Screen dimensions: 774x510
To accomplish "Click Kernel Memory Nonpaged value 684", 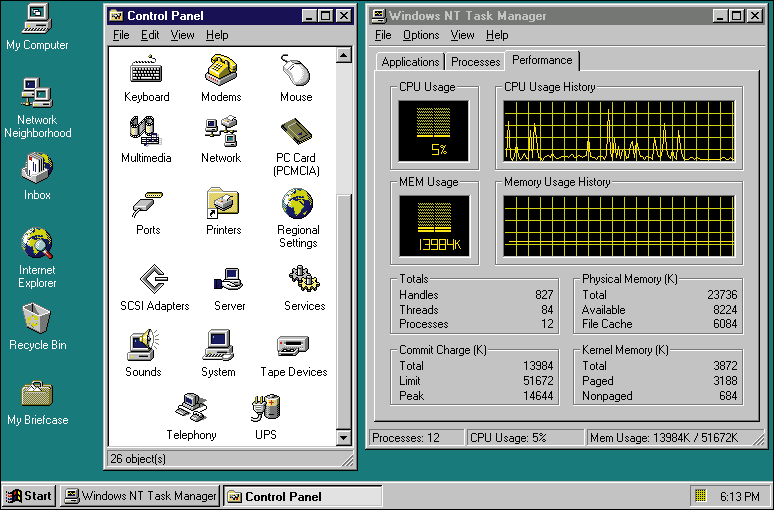I will (728, 395).
